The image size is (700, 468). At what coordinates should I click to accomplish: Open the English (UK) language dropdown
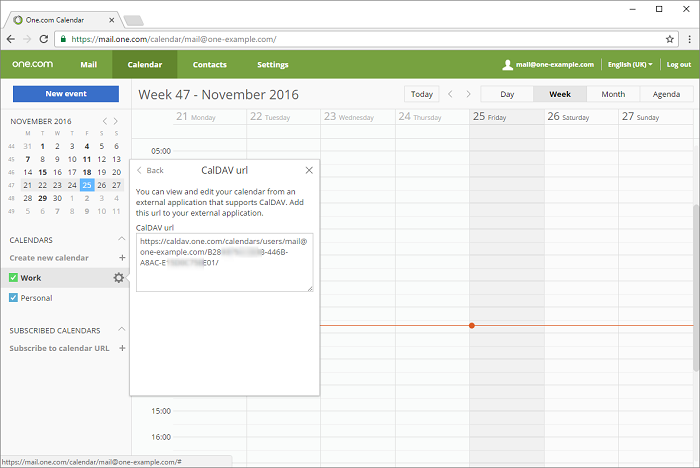(x=630, y=64)
